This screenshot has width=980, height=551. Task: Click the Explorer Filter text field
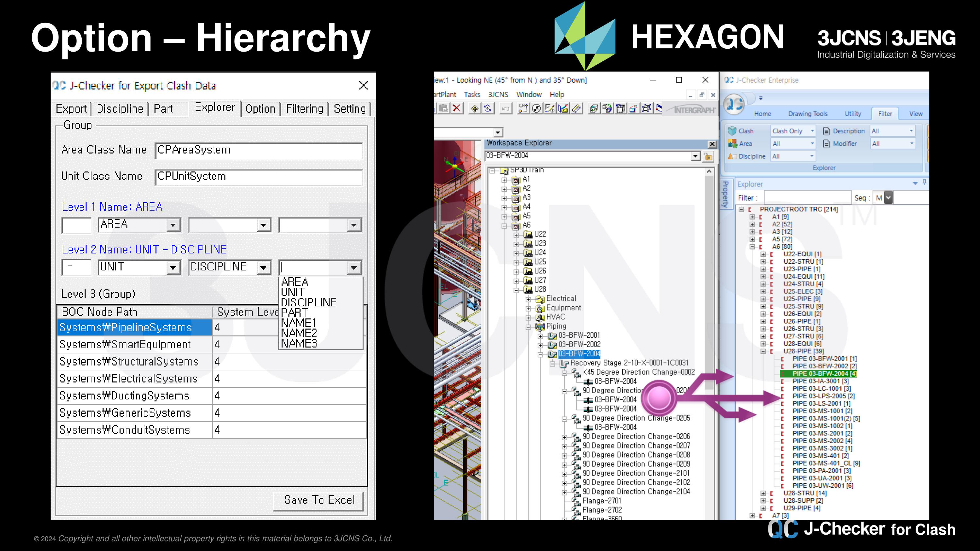[x=807, y=198]
